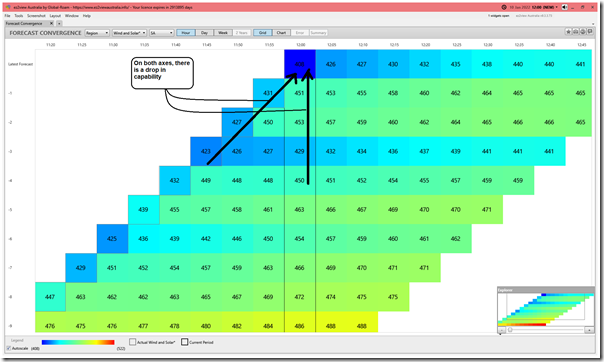Screen dimensions: 604x362
Task: Click the Explorer zoom slider handle
Action: [x=510, y=330]
